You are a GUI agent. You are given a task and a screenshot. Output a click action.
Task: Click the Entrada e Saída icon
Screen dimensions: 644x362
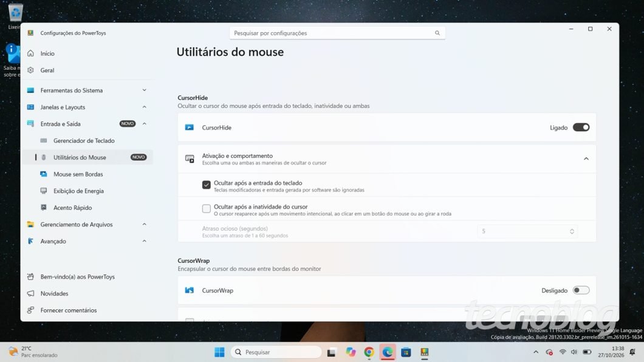pos(30,123)
